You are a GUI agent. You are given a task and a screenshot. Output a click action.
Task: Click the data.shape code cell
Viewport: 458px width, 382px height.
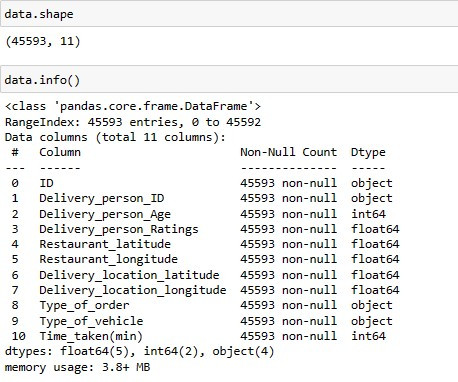229,14
